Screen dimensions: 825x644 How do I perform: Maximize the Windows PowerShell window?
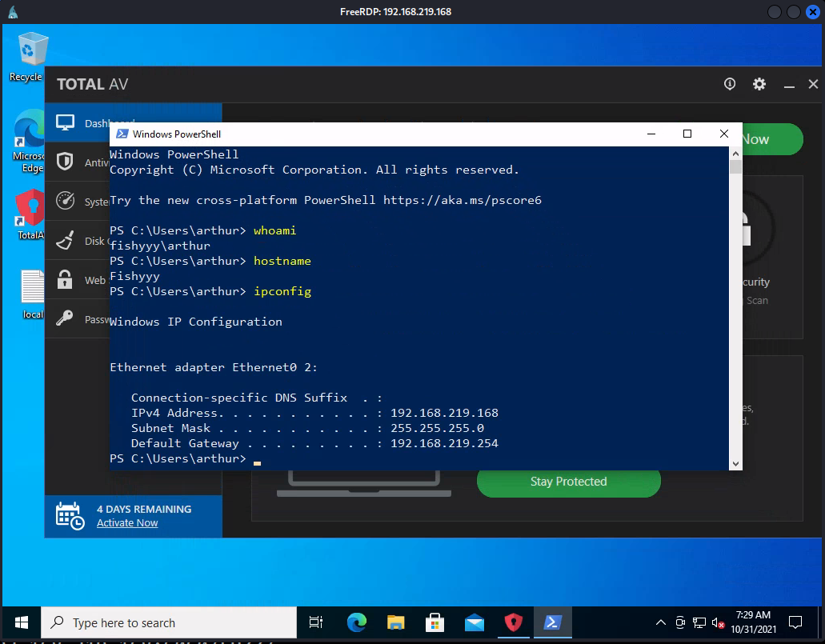687,134
